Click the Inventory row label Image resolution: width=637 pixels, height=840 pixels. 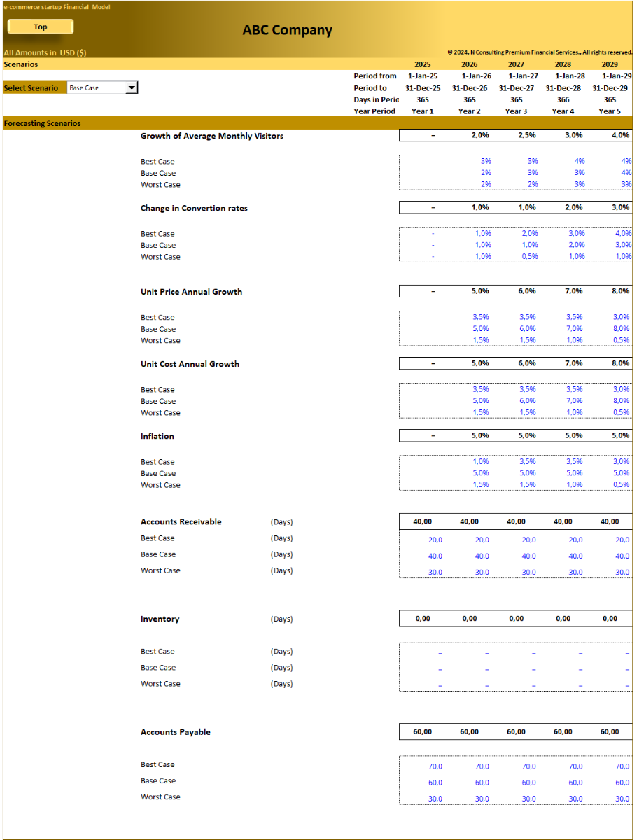[x=160, y=619]
